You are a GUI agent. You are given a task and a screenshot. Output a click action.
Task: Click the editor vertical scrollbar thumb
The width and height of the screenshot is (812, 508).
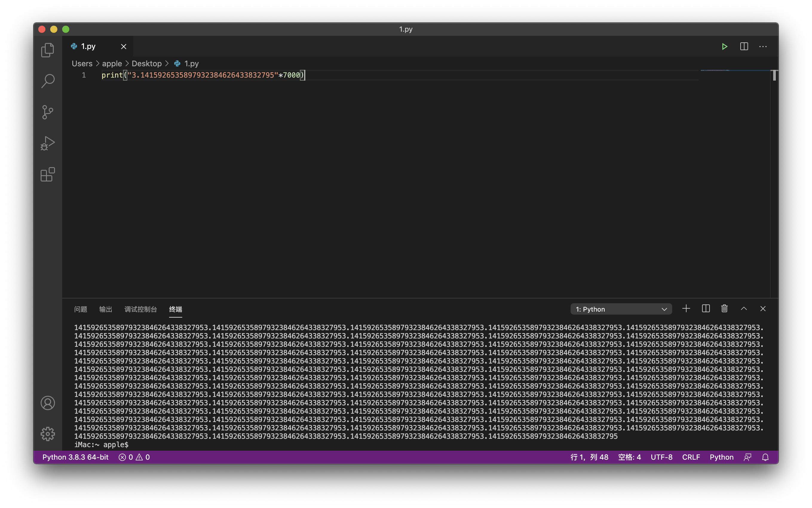(x=774, y=75)
